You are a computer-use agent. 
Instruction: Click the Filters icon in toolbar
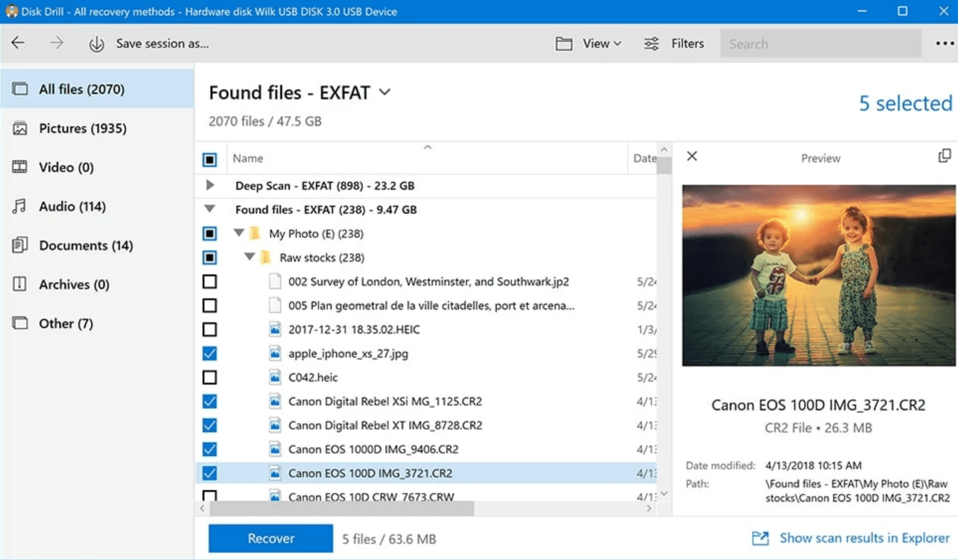651,43
